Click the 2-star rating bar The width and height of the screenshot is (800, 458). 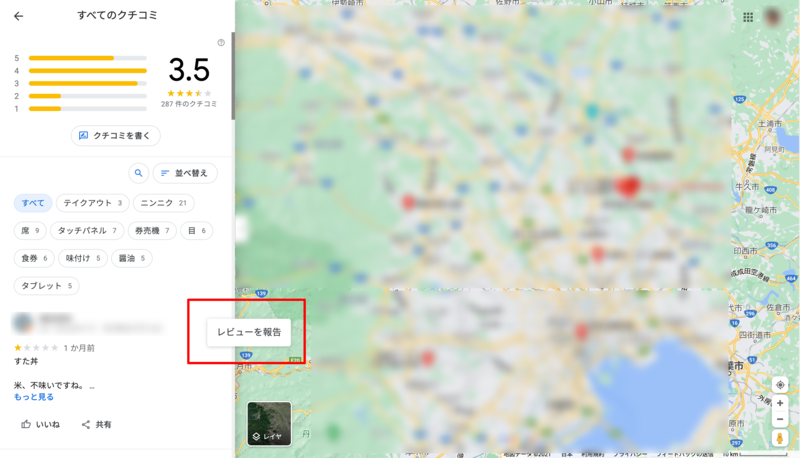click(88, 96)
